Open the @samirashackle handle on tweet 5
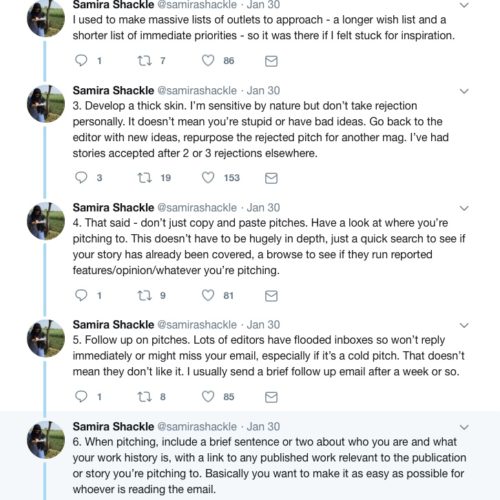The image size is (500, 500). (197, 325)
